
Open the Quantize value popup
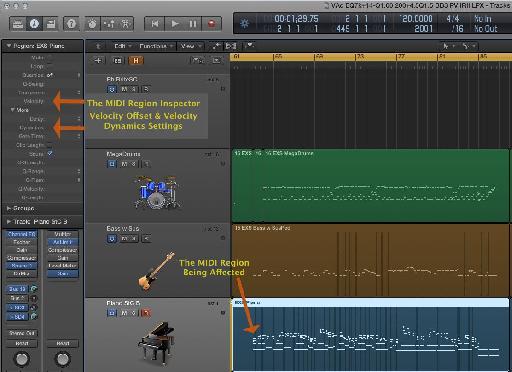[64, 75]
